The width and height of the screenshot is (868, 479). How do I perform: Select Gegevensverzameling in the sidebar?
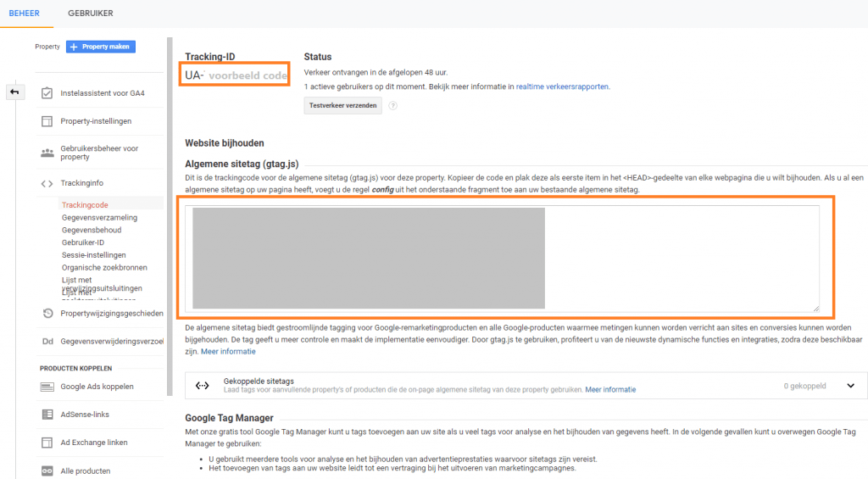(99, 218)
